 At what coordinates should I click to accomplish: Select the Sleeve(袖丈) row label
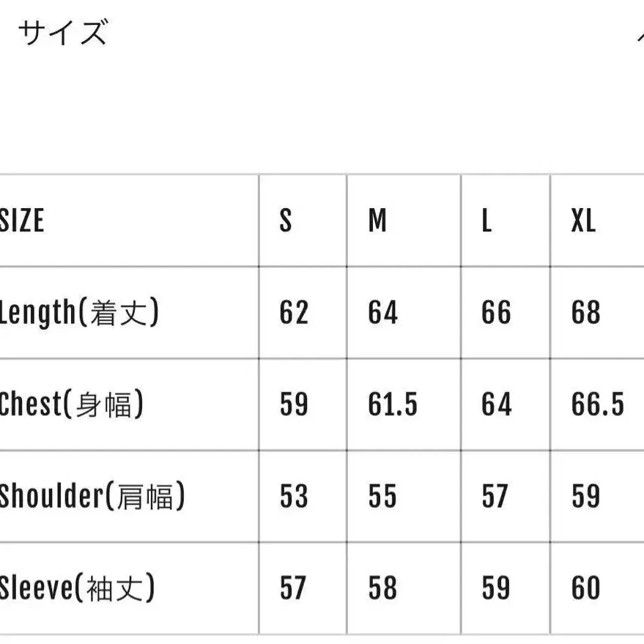(78, 588)
